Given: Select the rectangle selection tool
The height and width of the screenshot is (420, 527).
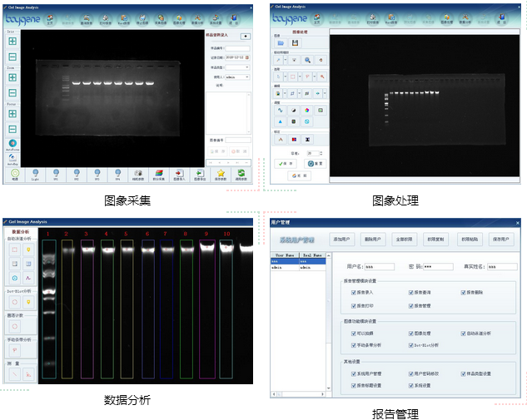Looking at the screenshot, I should (x=292, y=77).
